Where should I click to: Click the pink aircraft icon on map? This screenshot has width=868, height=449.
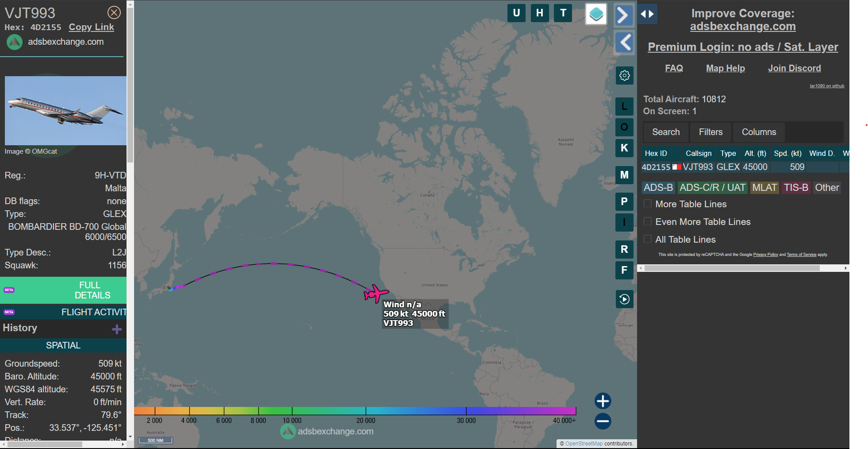[376, 294]
